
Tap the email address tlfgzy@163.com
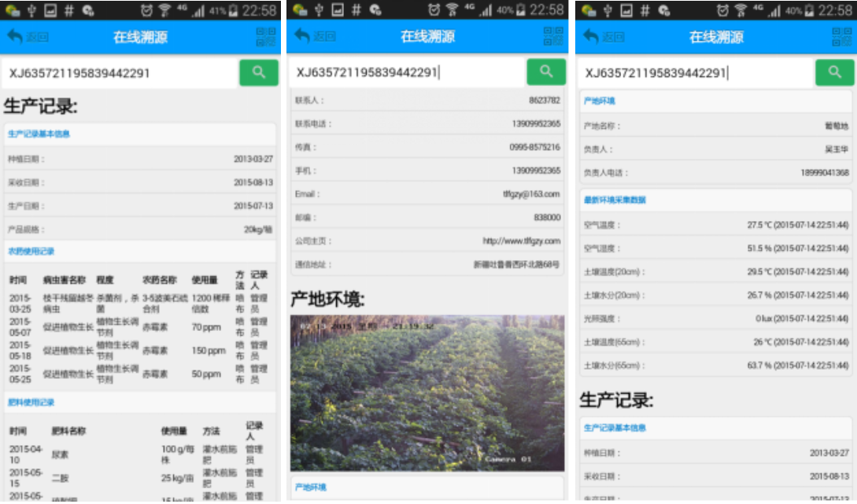pyautogui.click(x=531, y=194)
